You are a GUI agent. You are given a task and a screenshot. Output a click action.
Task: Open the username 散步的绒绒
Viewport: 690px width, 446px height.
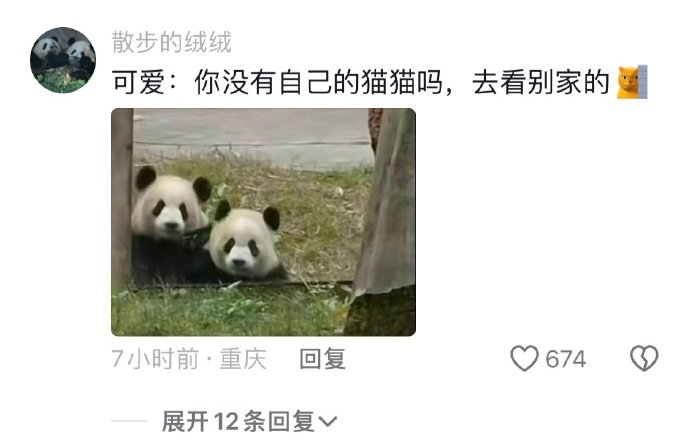[171, 42]
